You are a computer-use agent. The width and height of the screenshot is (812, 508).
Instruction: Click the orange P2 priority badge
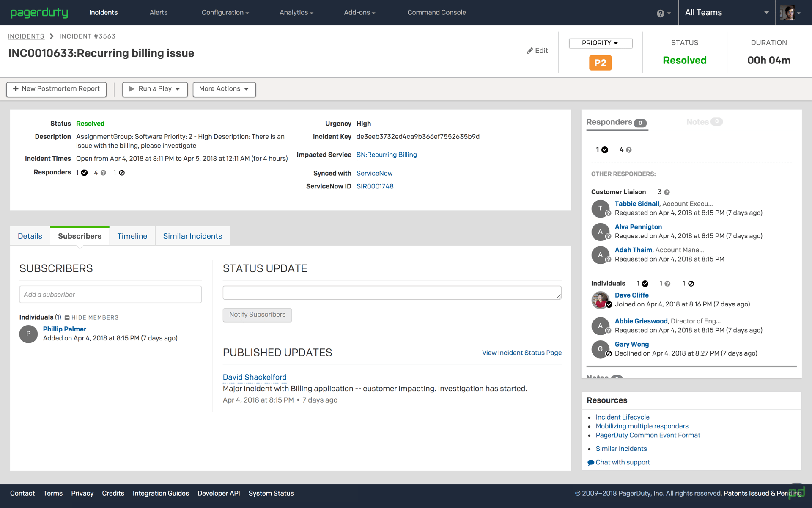point(600,63)
